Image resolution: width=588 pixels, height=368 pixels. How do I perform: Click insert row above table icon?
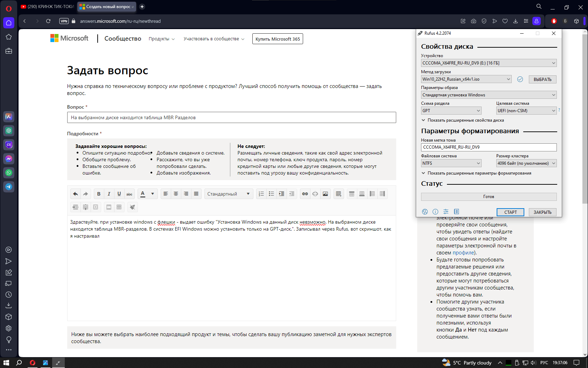point(352,194)
